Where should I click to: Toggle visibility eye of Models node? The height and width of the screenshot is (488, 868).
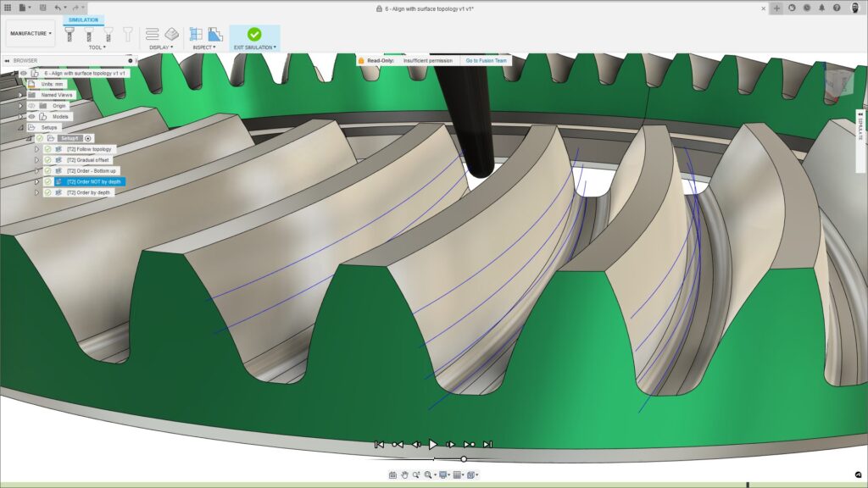point(31,117)
